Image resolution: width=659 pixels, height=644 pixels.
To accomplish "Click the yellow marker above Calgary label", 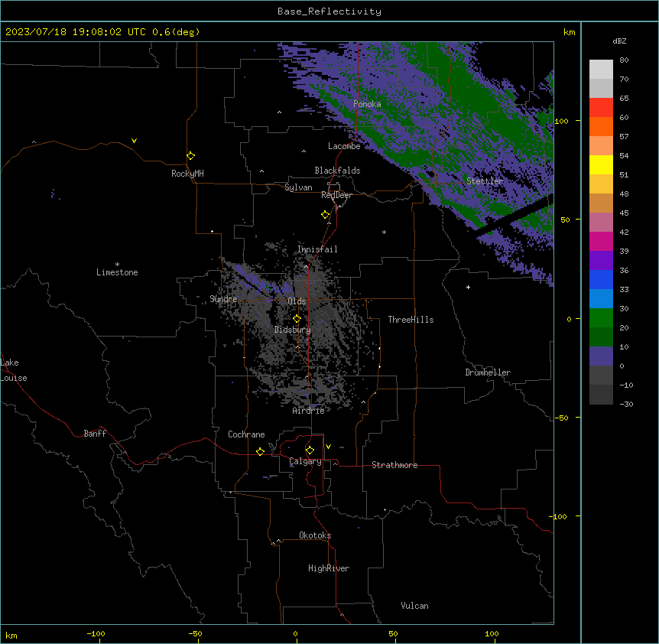I will click(310, 450).
